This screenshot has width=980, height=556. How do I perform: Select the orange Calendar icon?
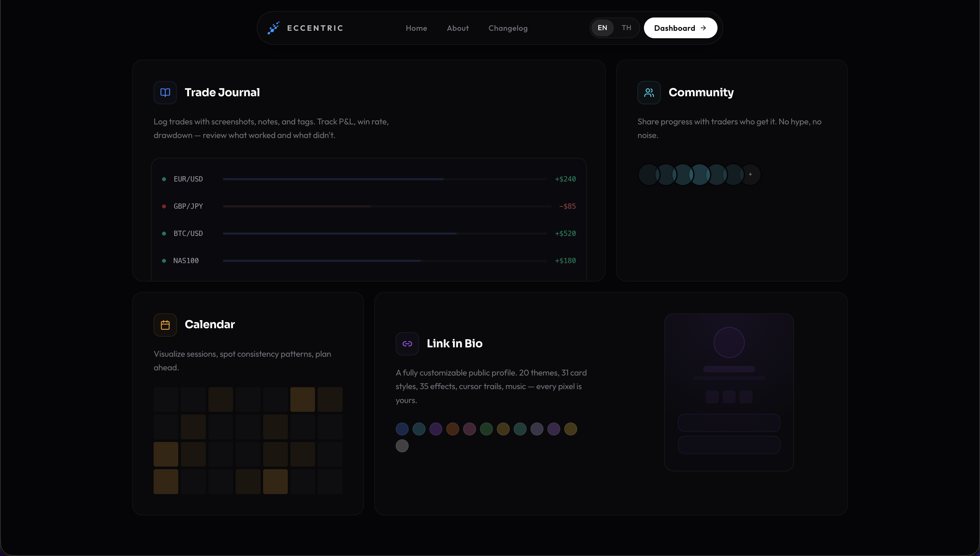[x=165, y=325]
